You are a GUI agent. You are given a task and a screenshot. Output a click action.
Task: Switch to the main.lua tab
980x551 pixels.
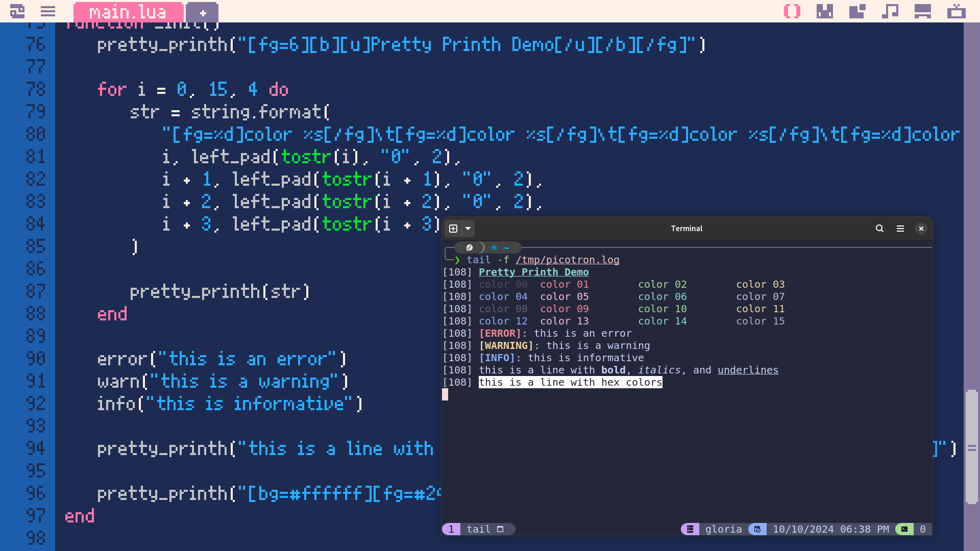pyautogui.click(x=128, y=12)
